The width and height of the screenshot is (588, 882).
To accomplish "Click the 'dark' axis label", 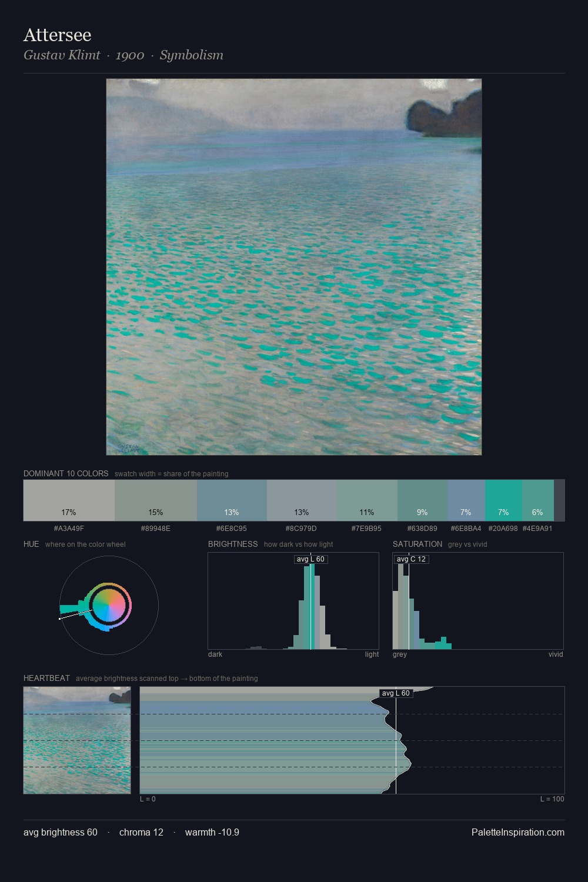I will coord(215,654).
